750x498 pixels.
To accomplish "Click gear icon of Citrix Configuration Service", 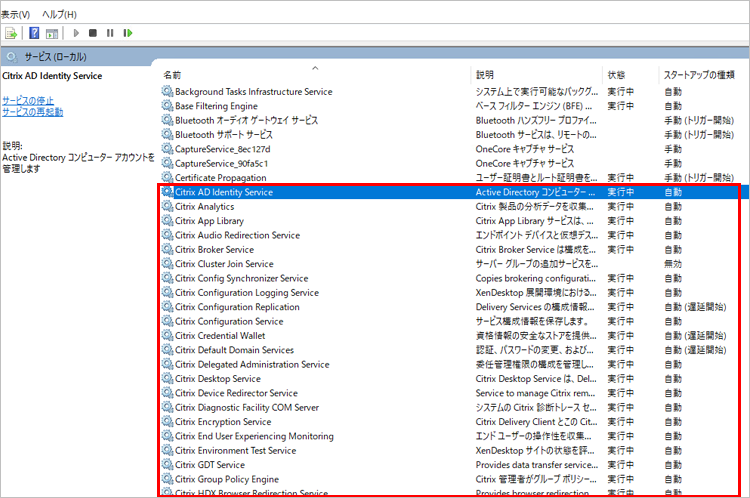I will click(167, 321).
